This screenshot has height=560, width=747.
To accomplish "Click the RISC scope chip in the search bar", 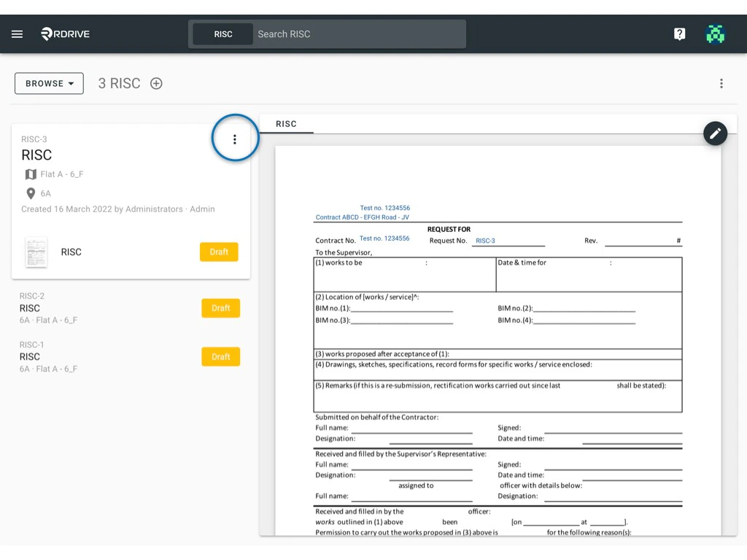I will click(x=222, y=34).
